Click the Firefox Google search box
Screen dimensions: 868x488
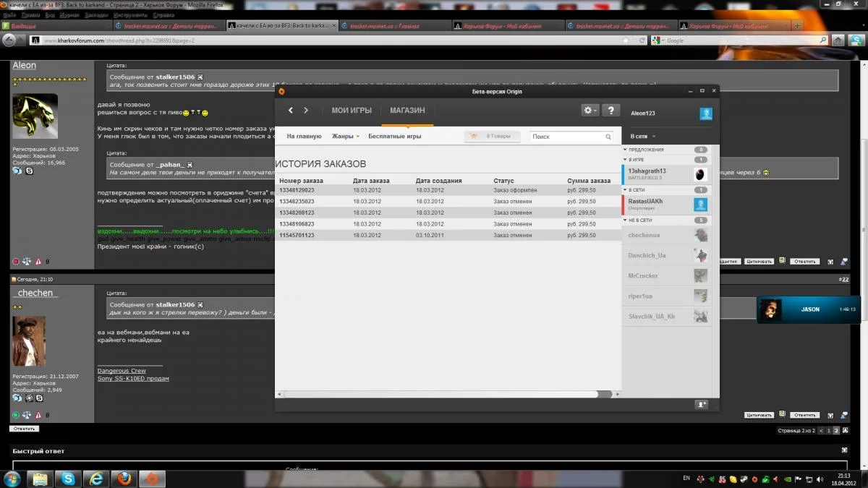pyautogui.click(x=738, y=40)
